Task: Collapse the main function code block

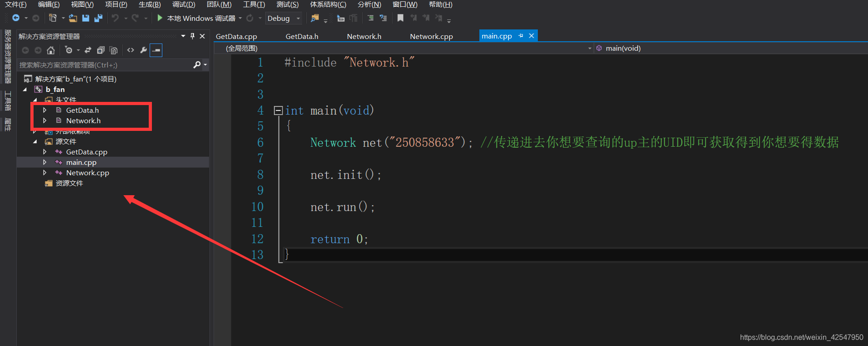Action: pyautogui.click(x=278, y=111)
